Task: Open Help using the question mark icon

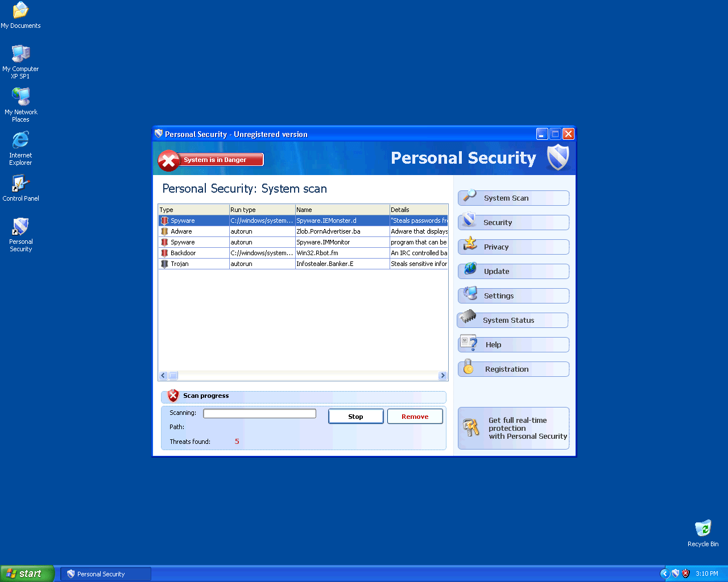Action: [468, 342]
